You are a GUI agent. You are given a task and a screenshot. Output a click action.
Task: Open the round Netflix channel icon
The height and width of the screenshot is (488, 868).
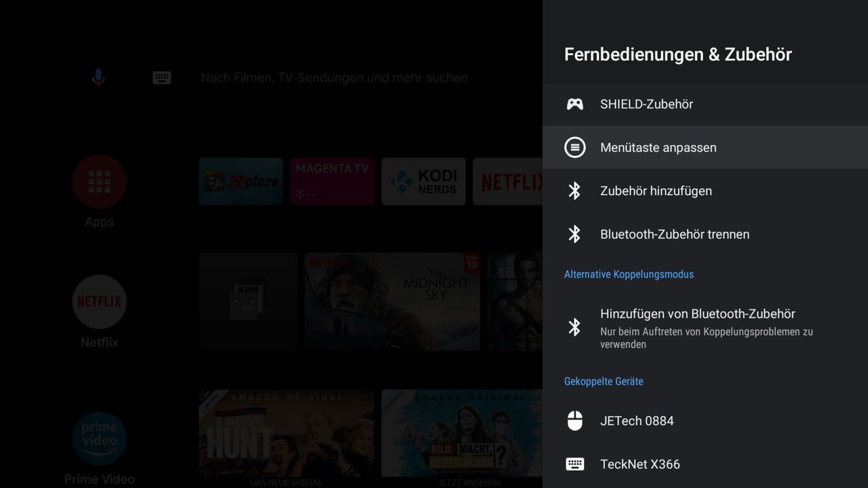pyautogui.click(x=99, y=302)
